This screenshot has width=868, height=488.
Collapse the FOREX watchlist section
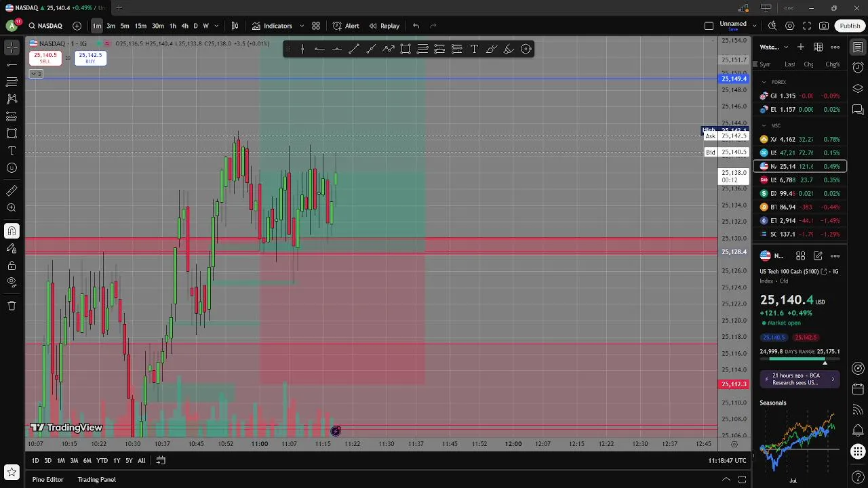[x=764, y=82]
